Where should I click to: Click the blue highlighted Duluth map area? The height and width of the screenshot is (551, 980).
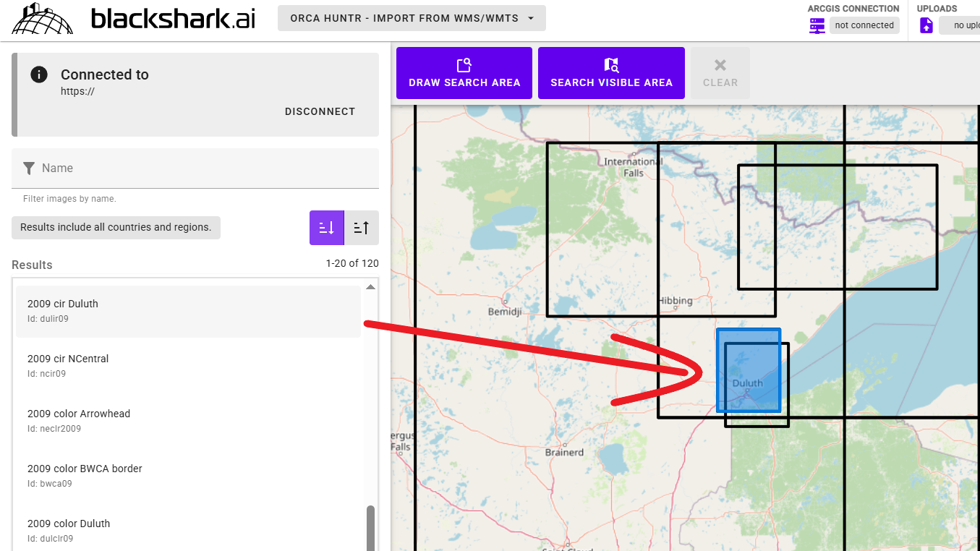[748, 362]
